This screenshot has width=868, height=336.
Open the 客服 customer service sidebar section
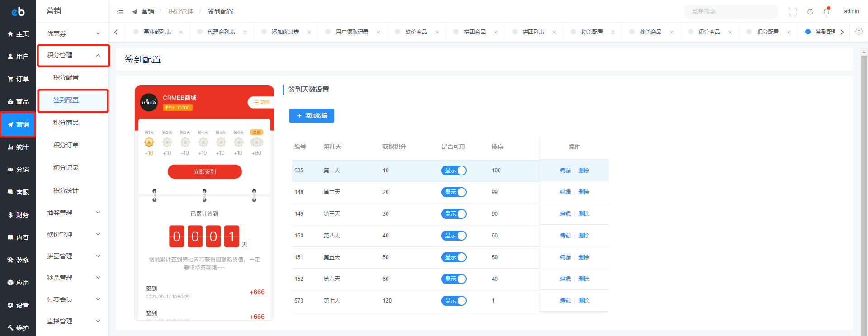coord(18,192)
